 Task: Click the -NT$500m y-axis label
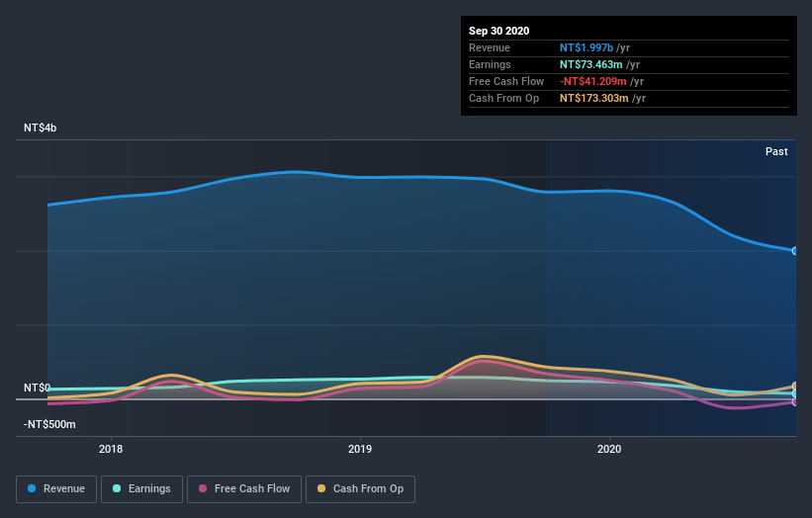pos(49,424)
